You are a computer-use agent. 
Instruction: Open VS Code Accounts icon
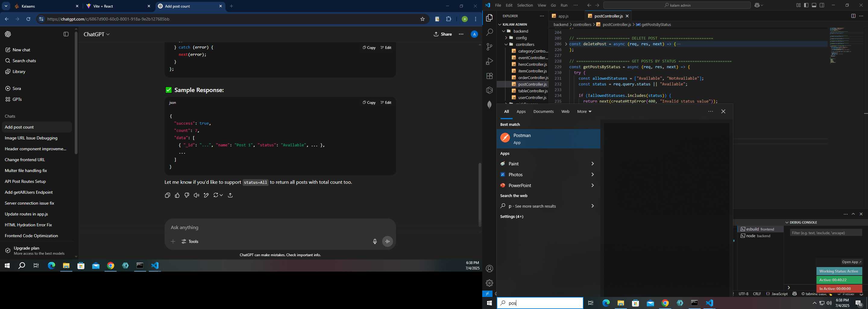point(489,269)
